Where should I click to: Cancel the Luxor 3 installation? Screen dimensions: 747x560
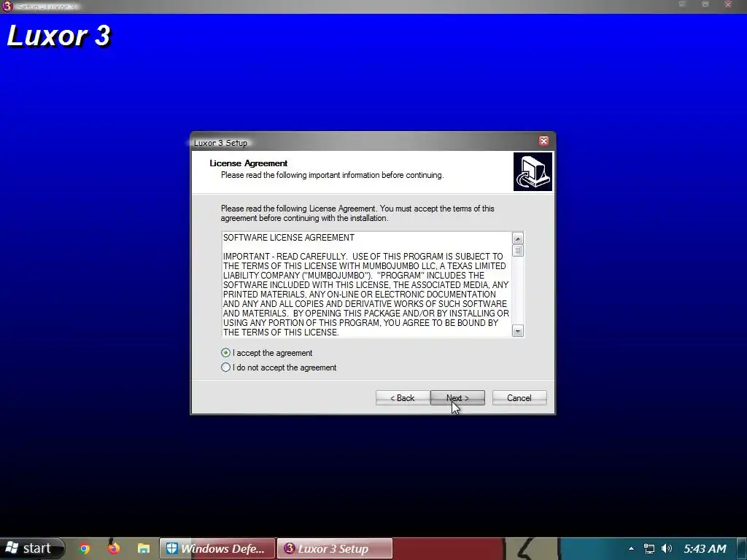(x=519, y=398)
